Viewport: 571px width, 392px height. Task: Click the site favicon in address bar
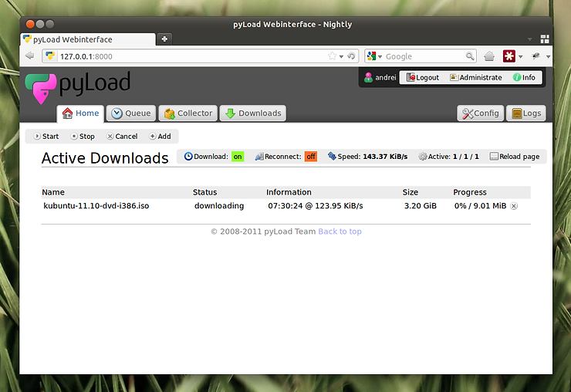(50, 56)
